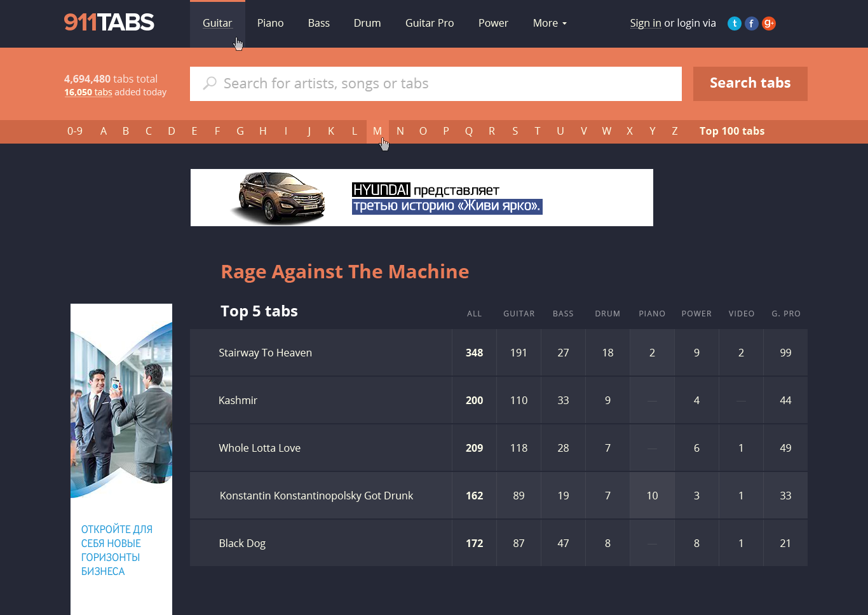This screenshot has height=615, width=868.
Task: Click the magnifier icon in search box
Action: pyautogui.click(x=209, y=83)
